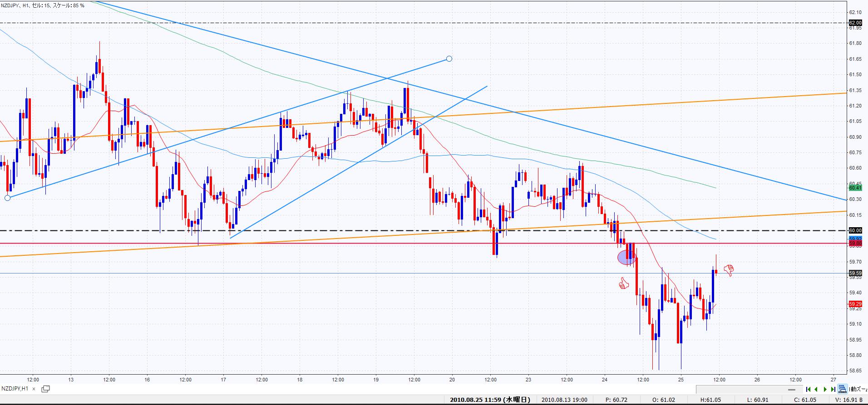Click the scroll-to-chart-start arrow icon
Screen dimensions: 868x405
tap(808, 389)
